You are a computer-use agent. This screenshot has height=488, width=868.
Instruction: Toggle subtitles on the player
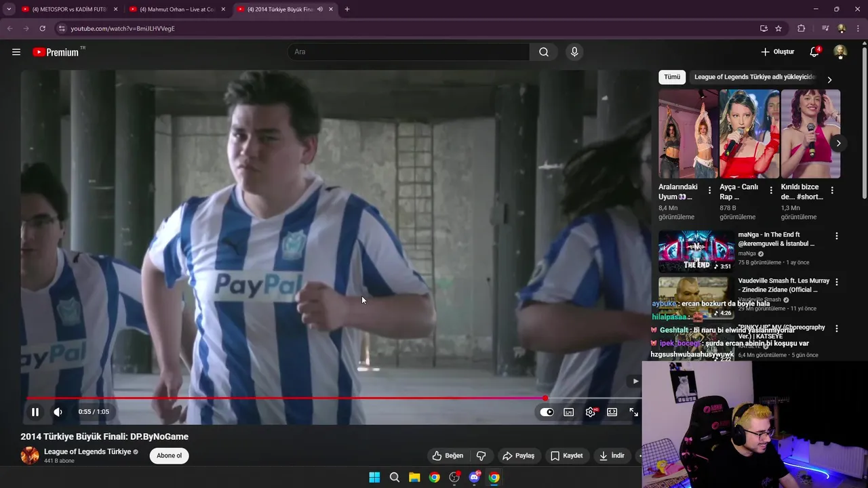click(569, 412)
